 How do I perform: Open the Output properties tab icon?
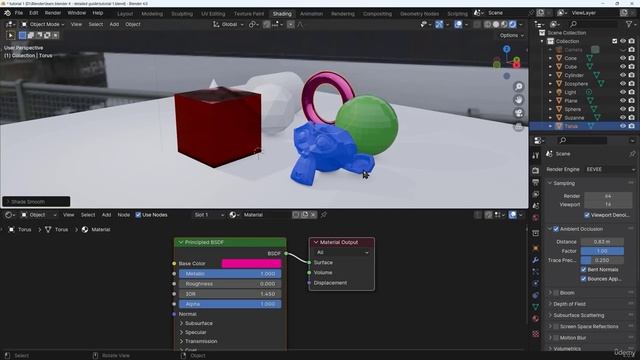[x=536, y=182]
